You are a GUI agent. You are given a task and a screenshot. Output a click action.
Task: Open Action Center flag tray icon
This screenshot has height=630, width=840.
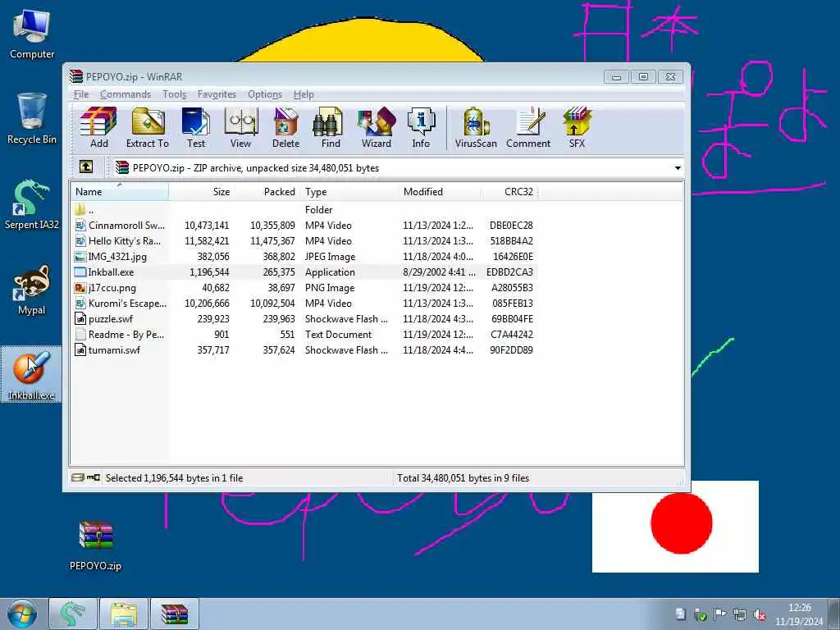[719, 614]
